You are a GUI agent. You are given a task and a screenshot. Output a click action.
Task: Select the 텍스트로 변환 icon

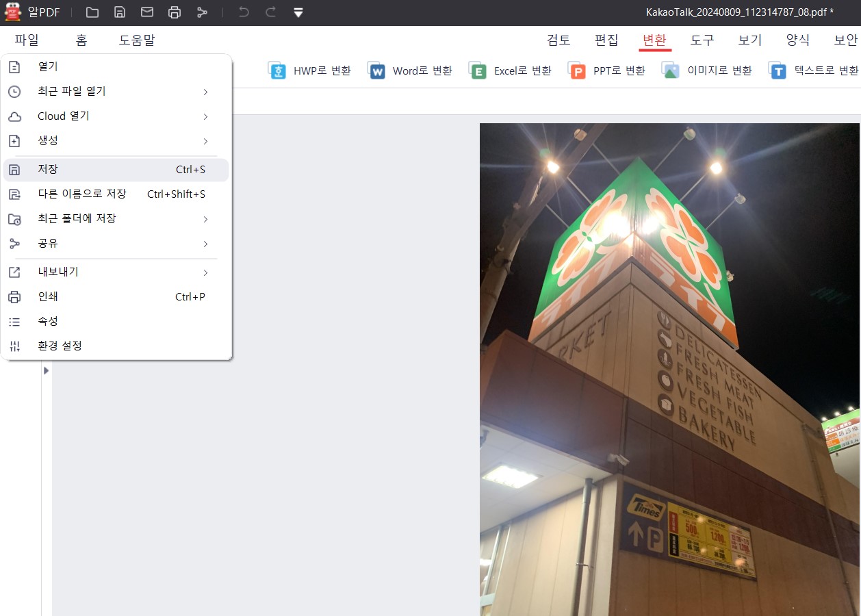coord(775,70)
